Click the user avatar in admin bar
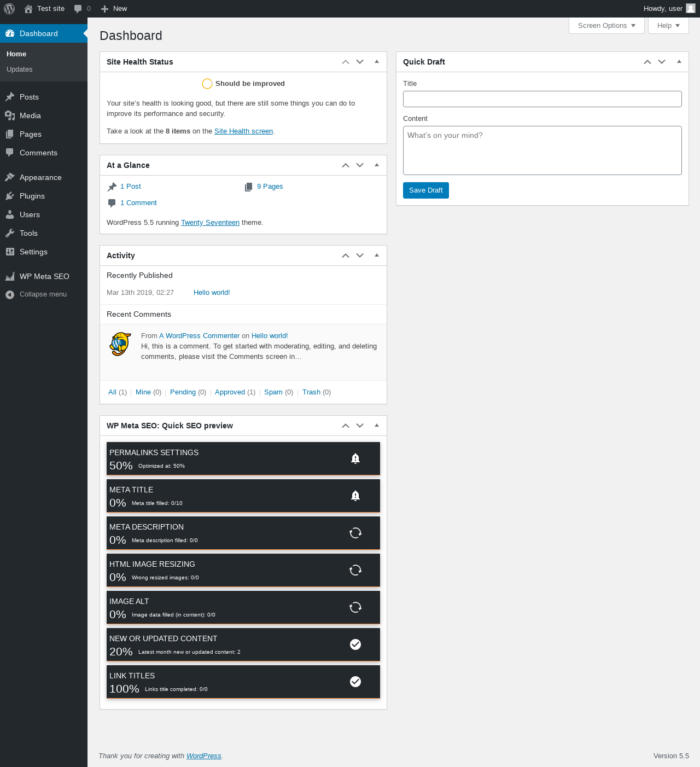 [x=691, y=8]
